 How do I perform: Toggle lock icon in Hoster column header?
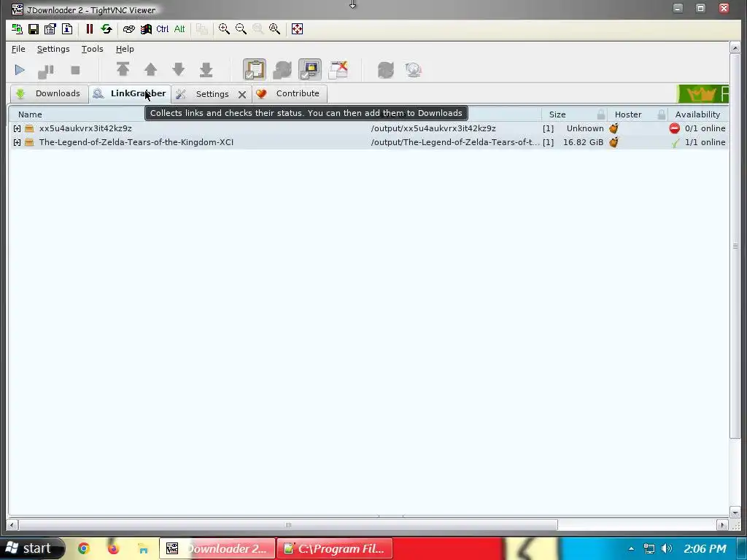click(x=661, y=114)
